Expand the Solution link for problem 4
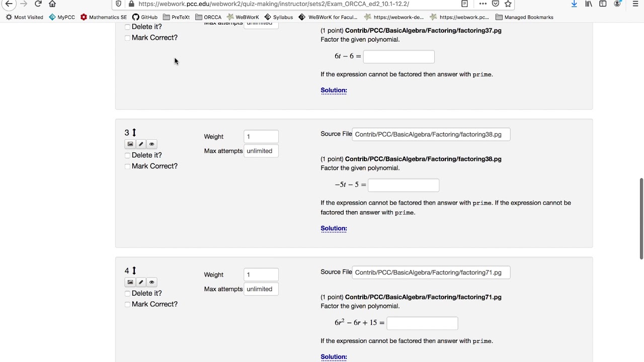This screenshot has width=644, height=362. (334, 357)
